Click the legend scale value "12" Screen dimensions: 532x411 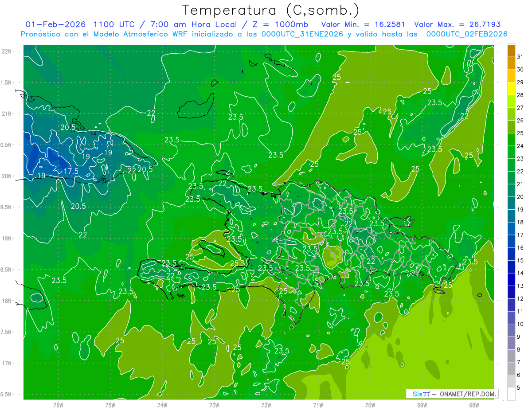[x=520, y=299]
